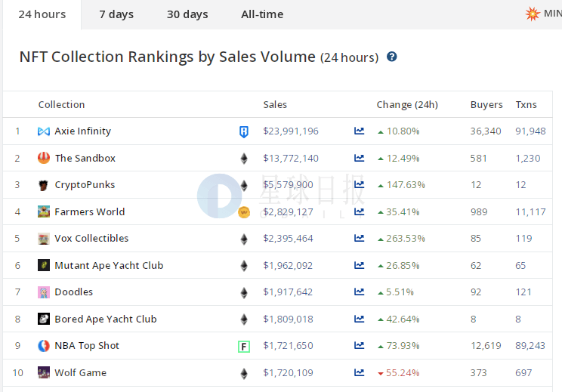Sort by the Buyers column header
Screen dimensions: 562x392
486,105
